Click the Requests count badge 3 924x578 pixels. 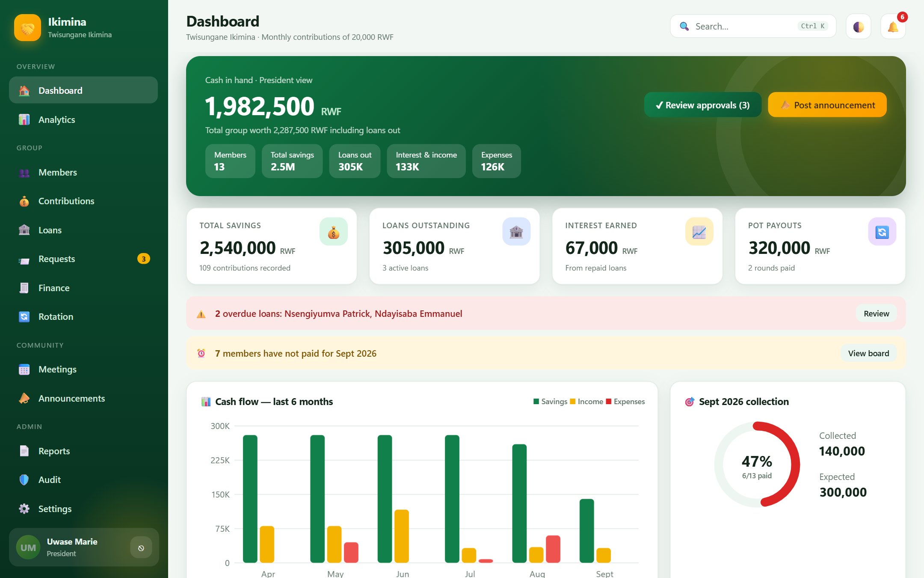click(x=144, y=259)
